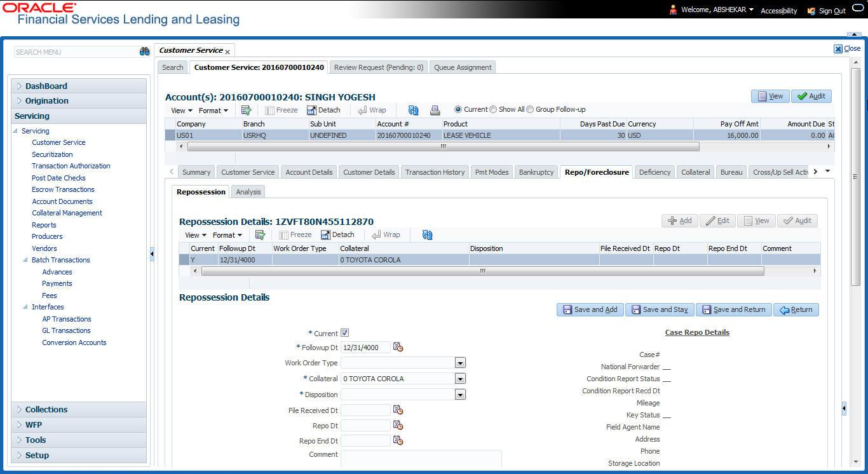This screenshot has height=474, width=868.
Task: Click the Query by Example icon in Repossession Details toolbar
Action: 260,234
